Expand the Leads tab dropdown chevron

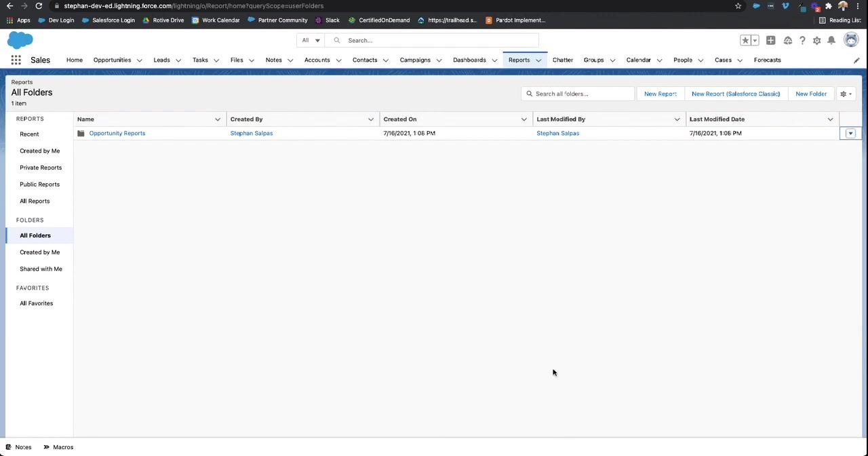[x=178, y=60]
